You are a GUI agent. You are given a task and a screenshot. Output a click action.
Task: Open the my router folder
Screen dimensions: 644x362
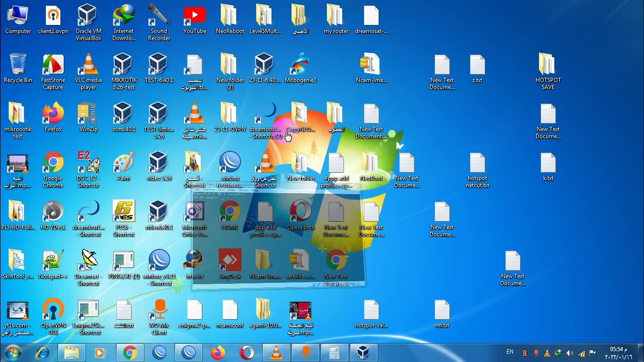(336, 20)
